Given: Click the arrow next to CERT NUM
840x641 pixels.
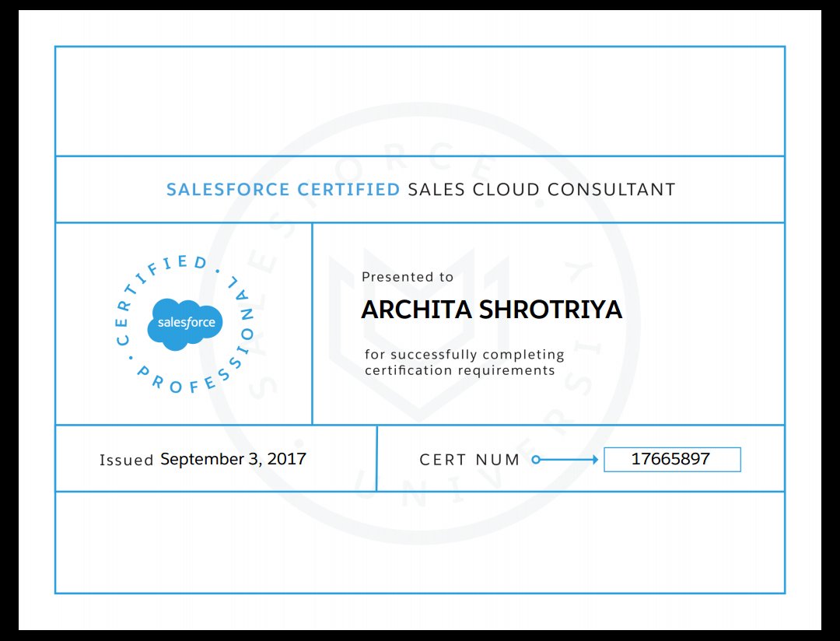Looking at the screenshot, I should pos(565,459).
